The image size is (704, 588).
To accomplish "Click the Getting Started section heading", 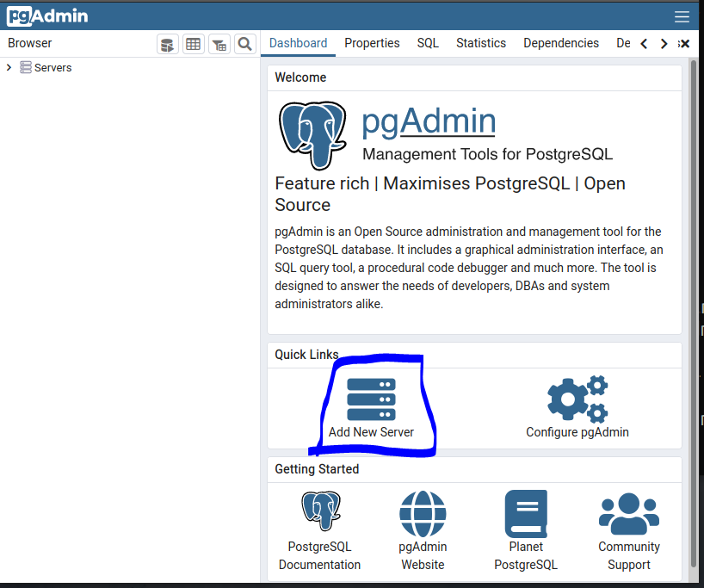I will pos(317,469).
